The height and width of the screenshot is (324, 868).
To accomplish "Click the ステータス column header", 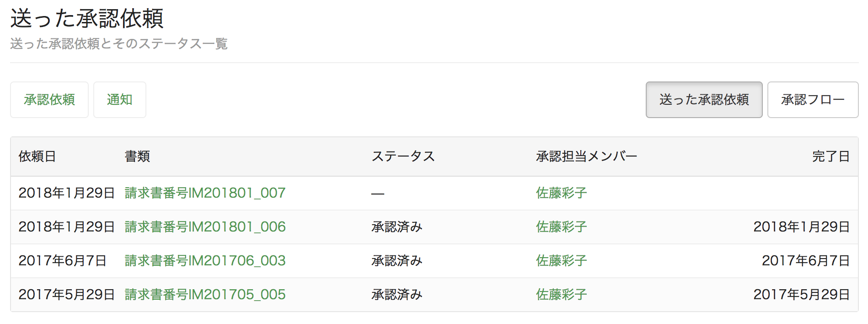I will (403, 157).
